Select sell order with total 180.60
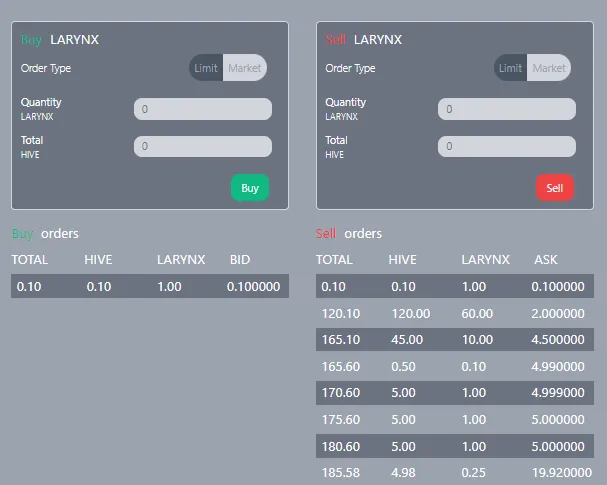Screen dimensions: 607x485 tap(455, 446)
